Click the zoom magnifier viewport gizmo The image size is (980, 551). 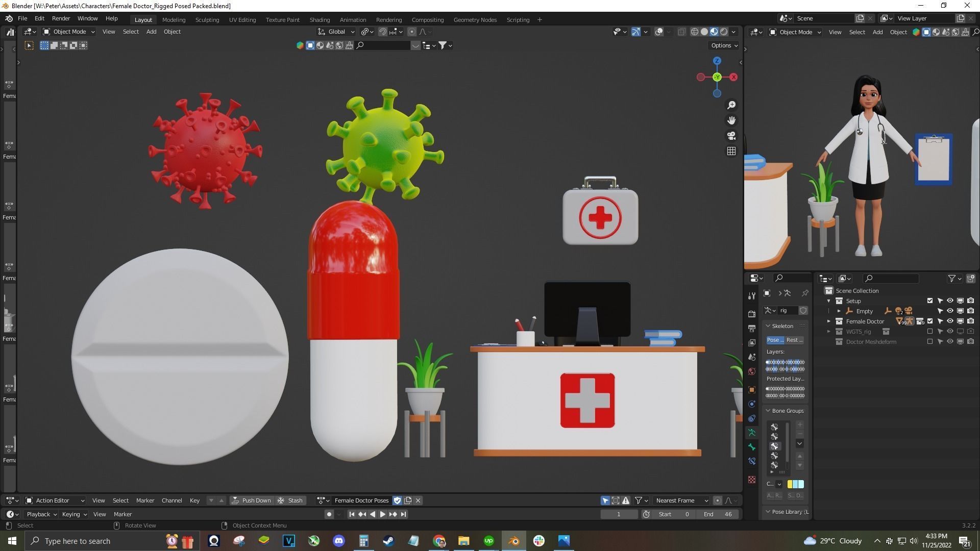point(731,105)
